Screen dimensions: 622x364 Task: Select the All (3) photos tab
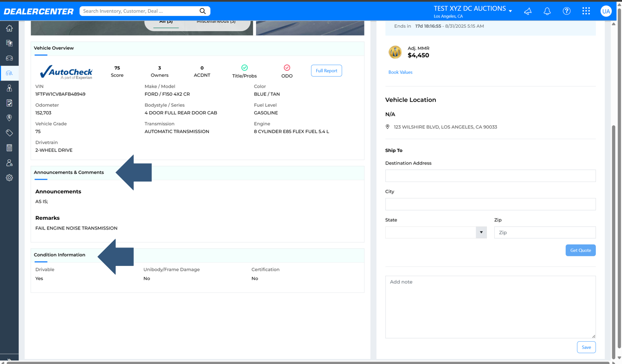(166, 22)
